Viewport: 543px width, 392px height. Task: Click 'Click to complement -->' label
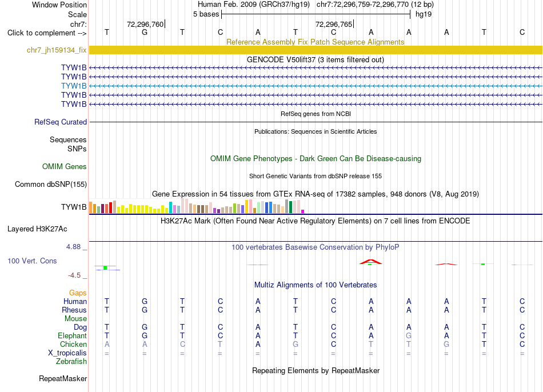pos(47,33)
